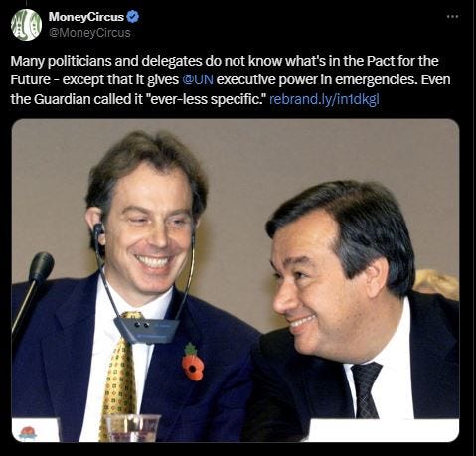
Task: Follow the @UN mention link
Action: (198, 79)
